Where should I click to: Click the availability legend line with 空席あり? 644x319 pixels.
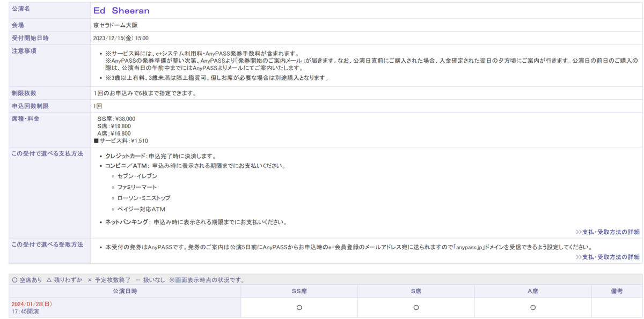click(128, 280)
